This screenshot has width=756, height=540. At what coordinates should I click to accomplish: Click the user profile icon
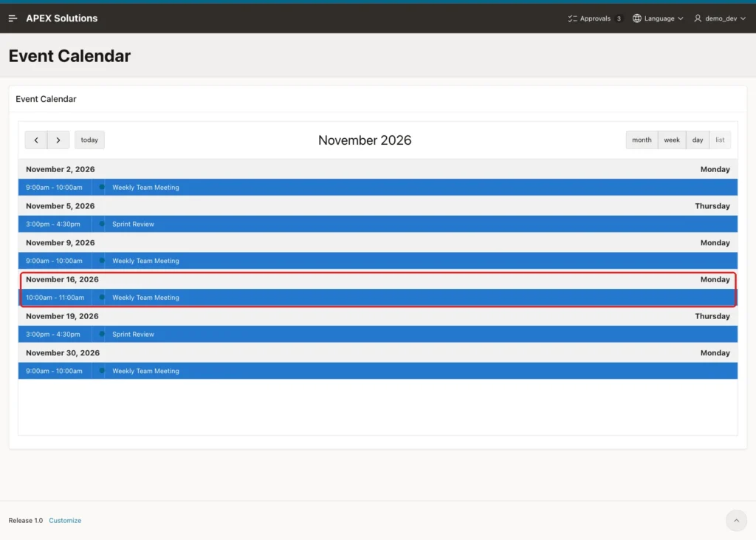(x=698, y=18)
